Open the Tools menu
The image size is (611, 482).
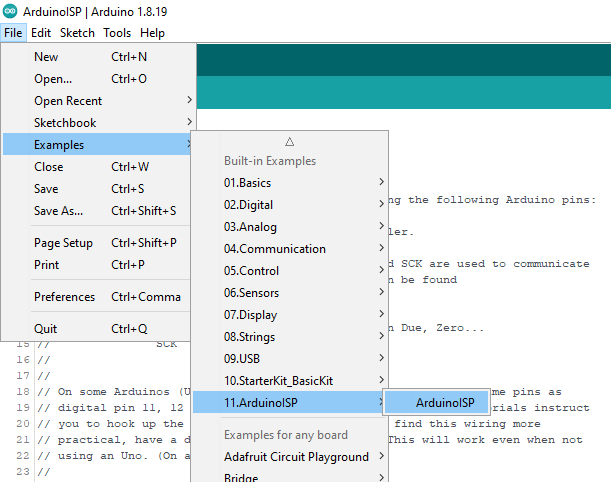[117, 33]
